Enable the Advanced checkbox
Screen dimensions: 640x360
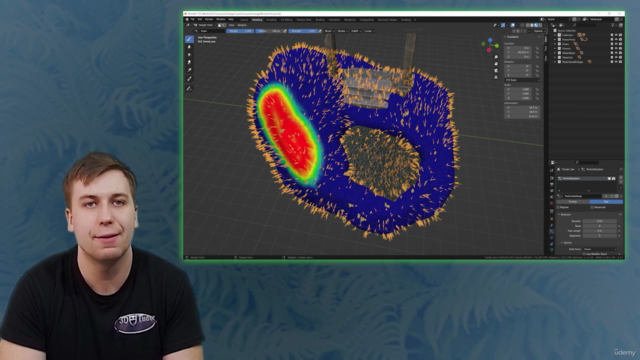(x=592, y=207)
